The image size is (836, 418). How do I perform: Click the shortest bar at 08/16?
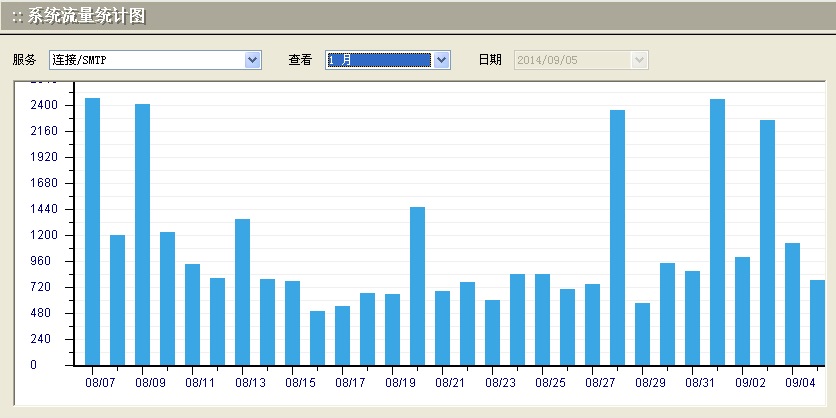pyautogui.click(x=317, y=338)
